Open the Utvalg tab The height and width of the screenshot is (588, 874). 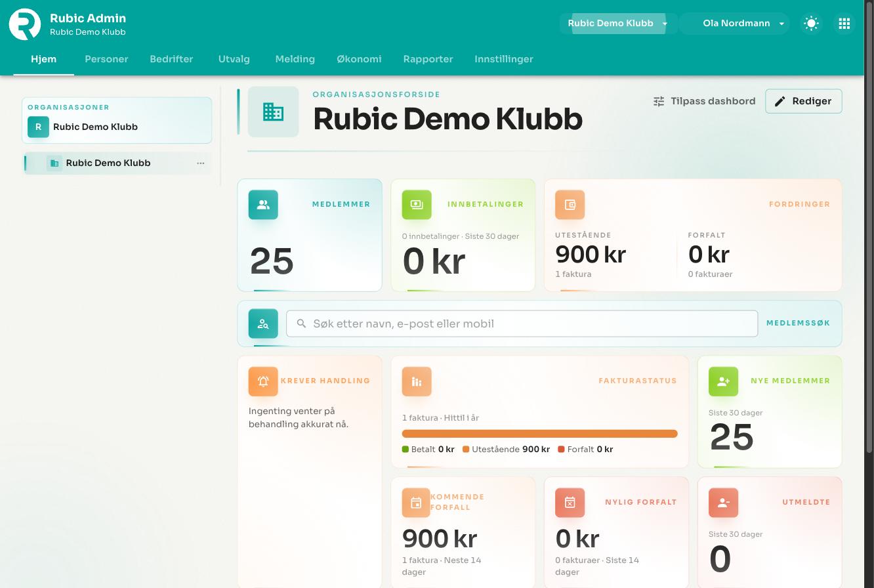click(234, 59)
